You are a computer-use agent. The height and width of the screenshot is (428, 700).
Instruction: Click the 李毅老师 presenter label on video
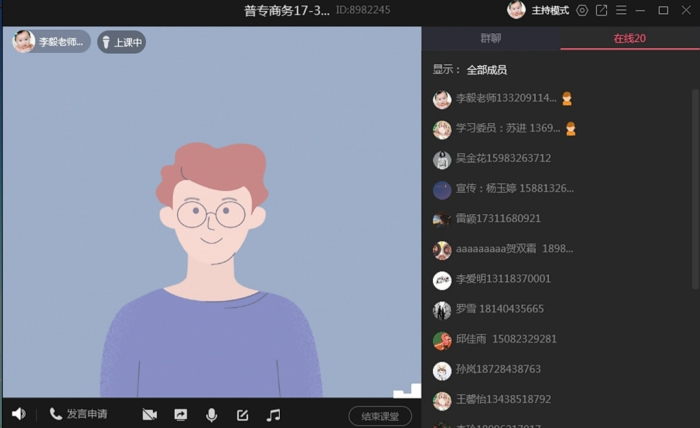(52, 42)
